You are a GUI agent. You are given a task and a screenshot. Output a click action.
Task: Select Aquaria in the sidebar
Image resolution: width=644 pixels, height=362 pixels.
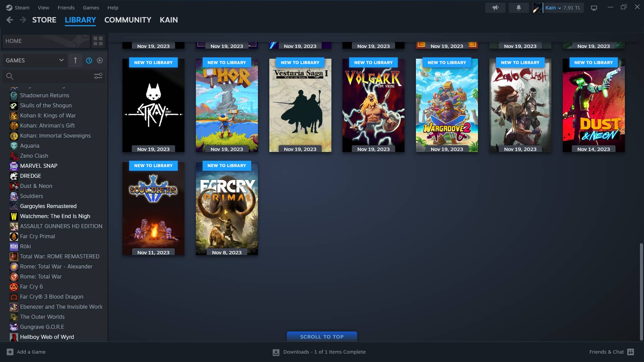click(x=30, y=146)
